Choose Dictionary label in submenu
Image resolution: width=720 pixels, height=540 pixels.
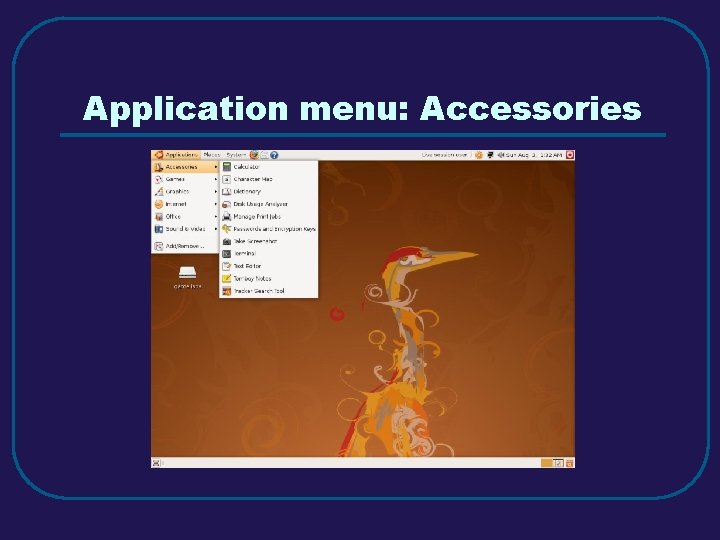pos(247,191)
